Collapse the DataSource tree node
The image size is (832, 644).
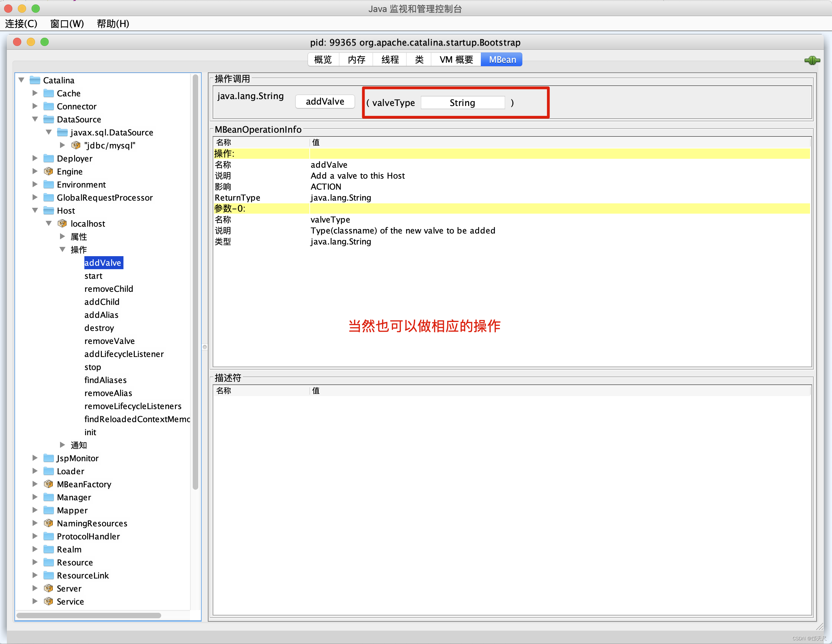[x=35, y=119]
